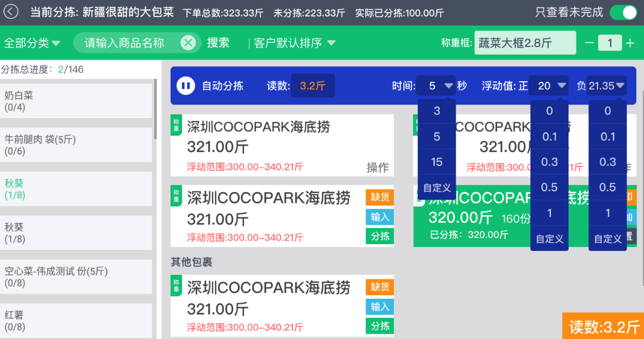Click 分拣 on the 其他包裹 card
The height and width of the screenshot is (339, 644).
(380, 326)
